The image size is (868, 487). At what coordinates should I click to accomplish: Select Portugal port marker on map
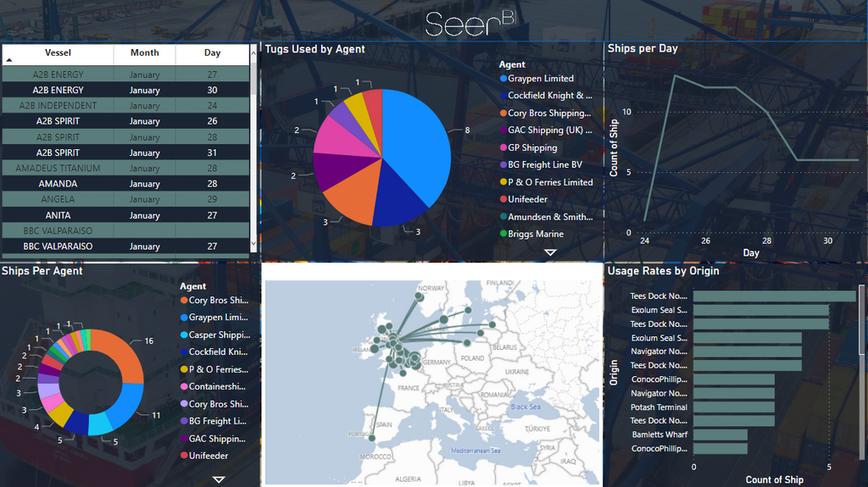[x=372, y=439]
